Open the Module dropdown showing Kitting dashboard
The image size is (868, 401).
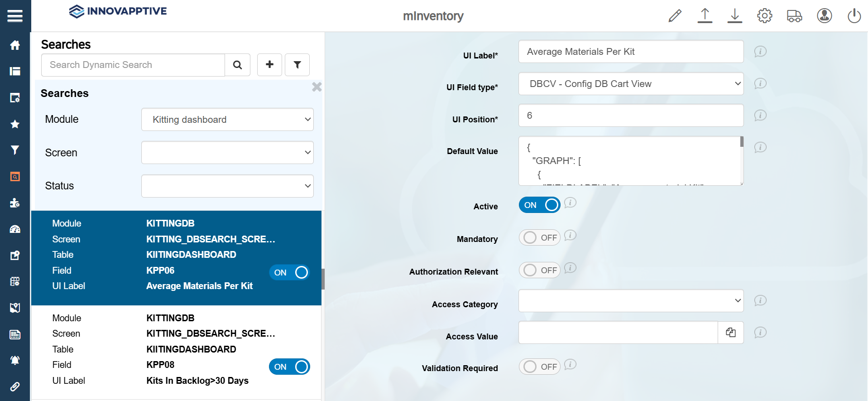[227, 120]
